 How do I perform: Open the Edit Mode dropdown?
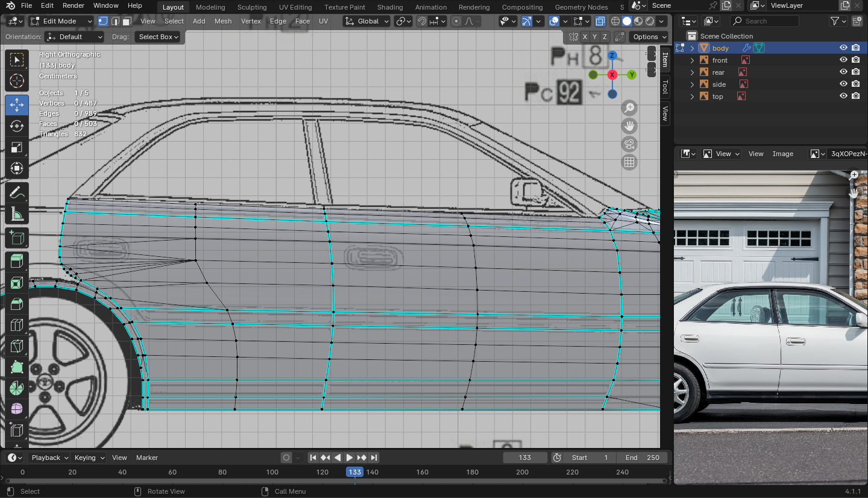61,21
